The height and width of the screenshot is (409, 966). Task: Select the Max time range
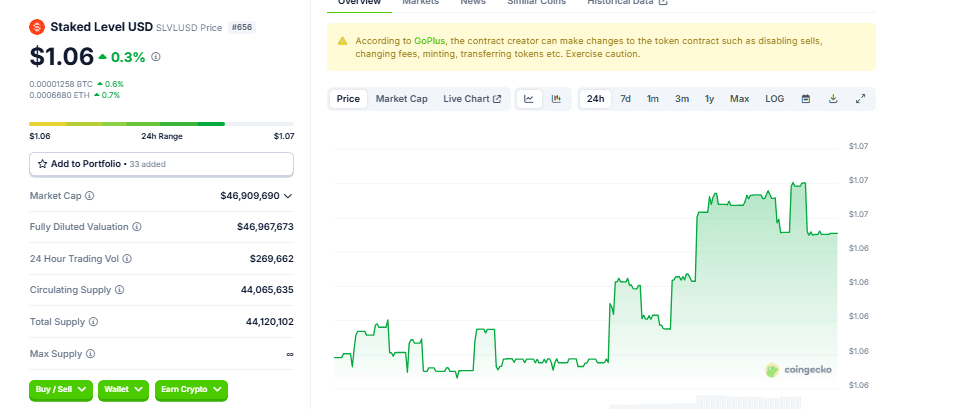tap(739, 99)
